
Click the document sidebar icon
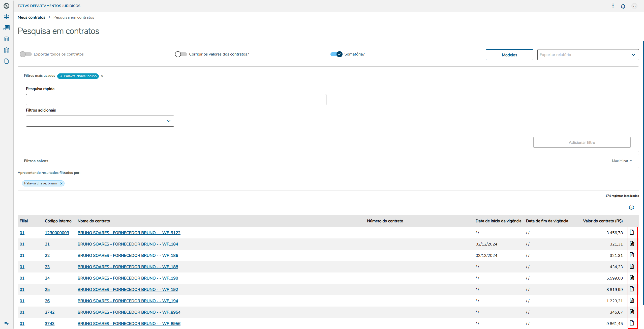tap(7, 61)
